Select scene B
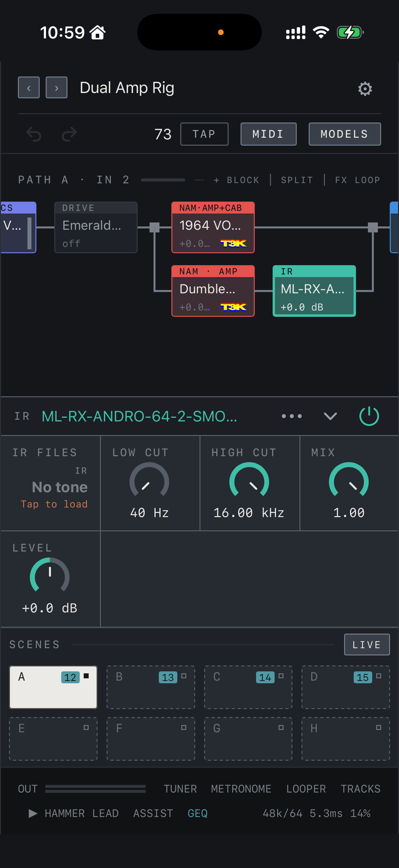The image size is (399, 868). point(151,687)
